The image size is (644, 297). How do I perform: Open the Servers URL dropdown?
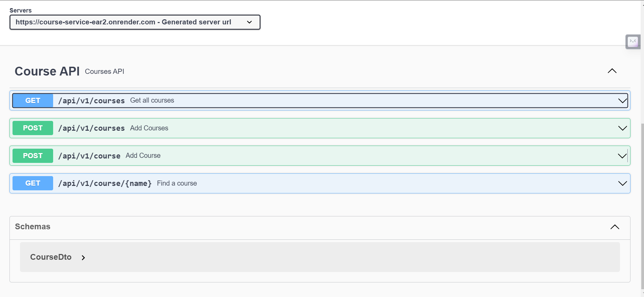[x=135, y=22]
